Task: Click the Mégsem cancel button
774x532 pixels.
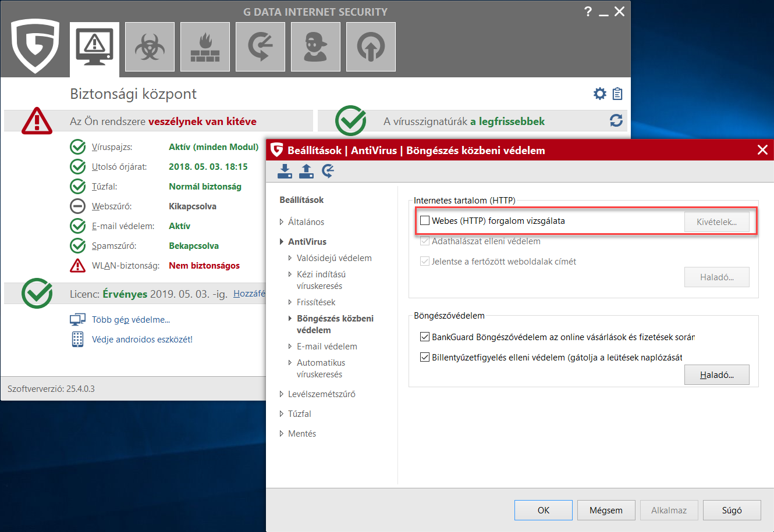Action: (x=606, y=510)
